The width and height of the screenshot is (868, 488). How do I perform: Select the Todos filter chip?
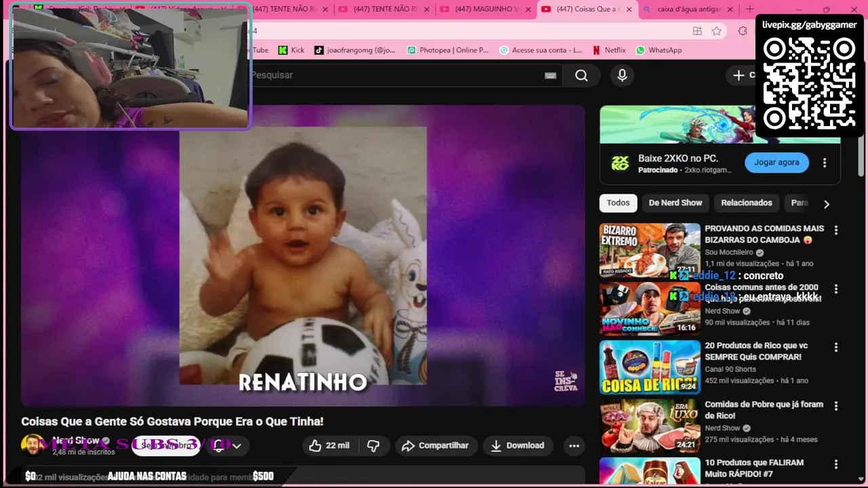click(618, 203)
